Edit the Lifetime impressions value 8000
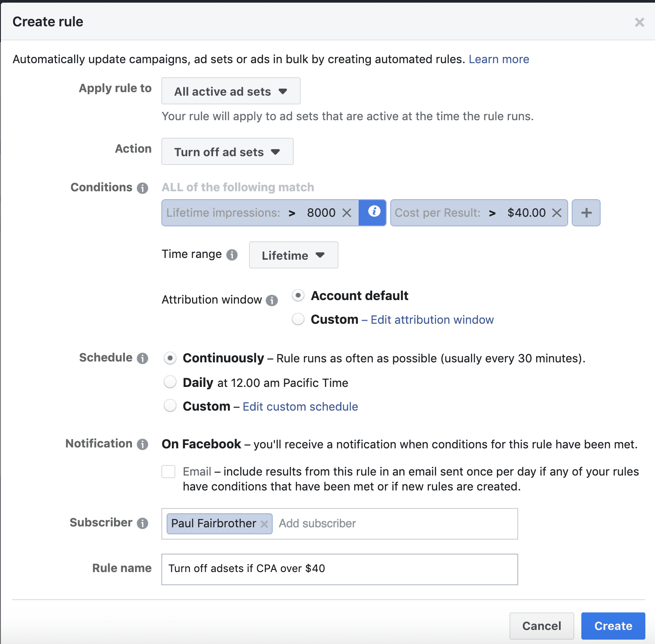This screenshot has width=655, height=644. tap(321, 213)
